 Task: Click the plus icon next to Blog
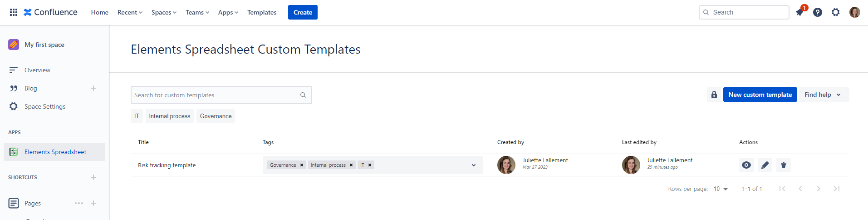point(93,88)
